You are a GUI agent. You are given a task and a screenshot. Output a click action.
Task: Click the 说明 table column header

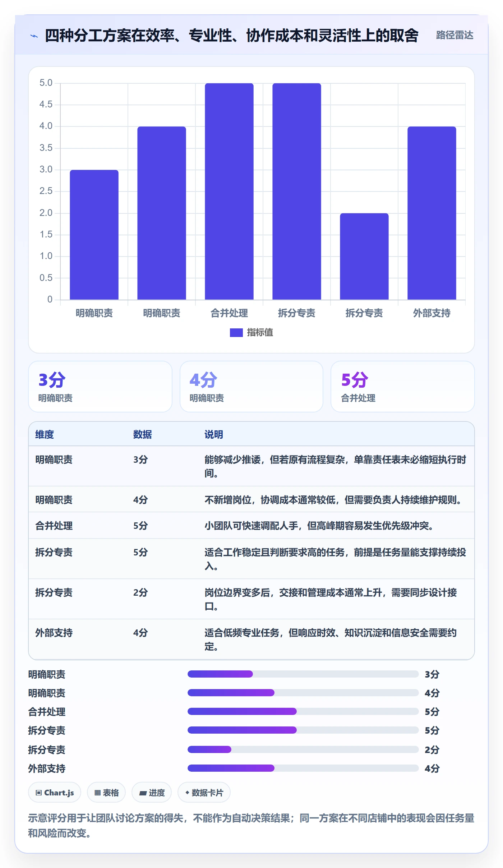[214, 434]
